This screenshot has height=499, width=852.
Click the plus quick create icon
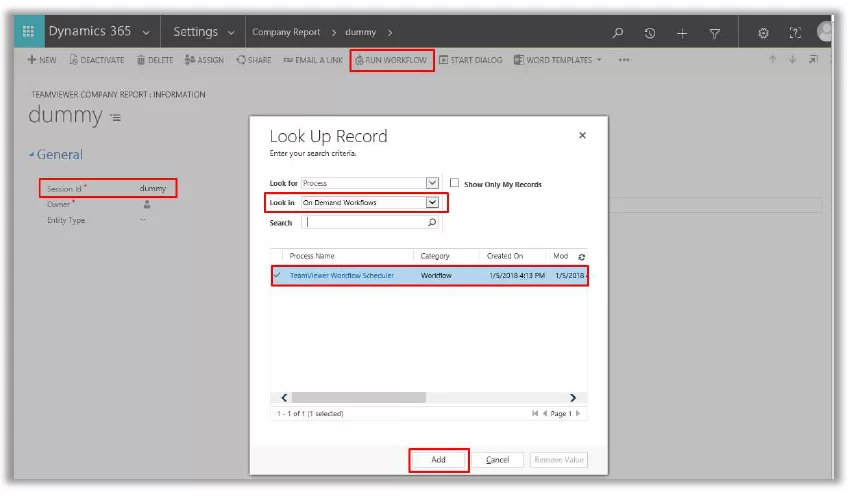click(682, 33)
